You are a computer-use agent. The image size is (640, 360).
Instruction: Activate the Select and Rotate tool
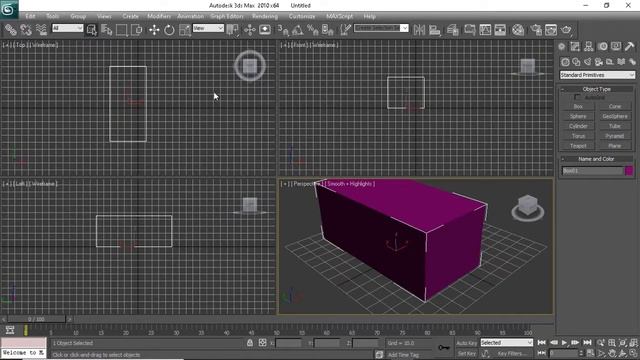[169, 29]
